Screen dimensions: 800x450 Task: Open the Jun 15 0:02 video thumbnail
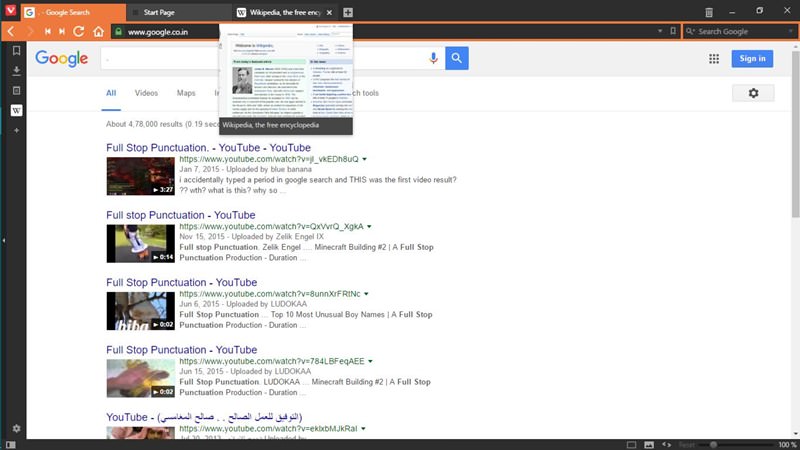(x=140, y=378)
